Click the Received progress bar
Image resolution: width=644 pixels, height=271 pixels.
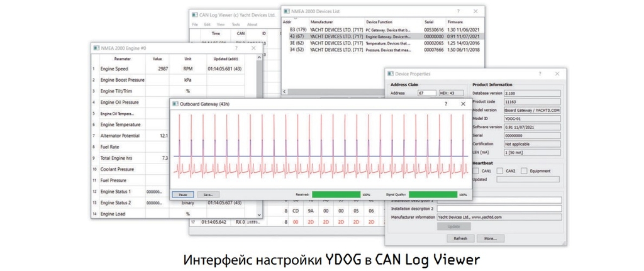pos(336,194)
